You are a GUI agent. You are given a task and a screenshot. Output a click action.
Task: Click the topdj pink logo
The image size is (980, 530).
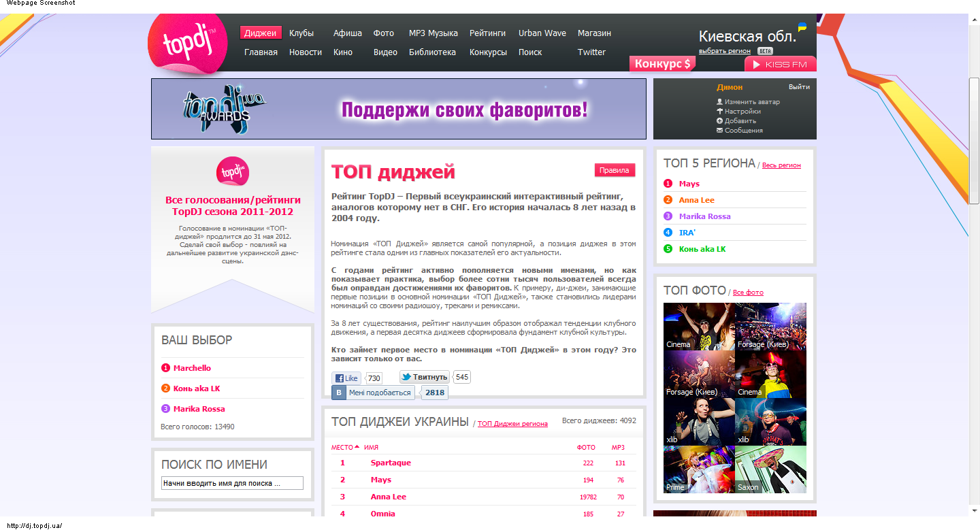click(189, 43)
